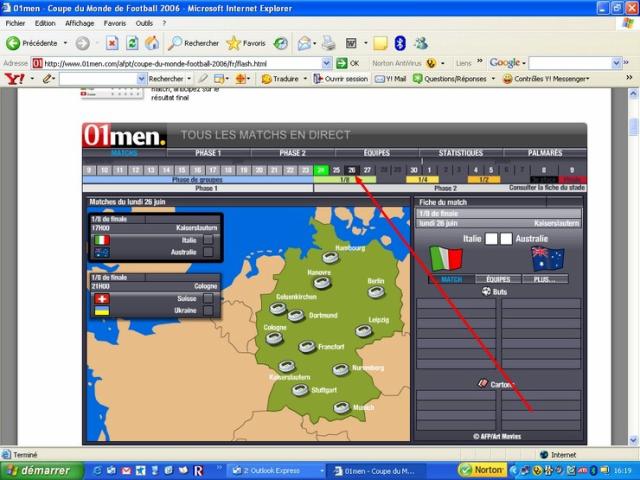Image resolution: width=640 pixels, height=480 pixels.
Task: Open the Messenger people icon
Action: click(x=421, y=43)
